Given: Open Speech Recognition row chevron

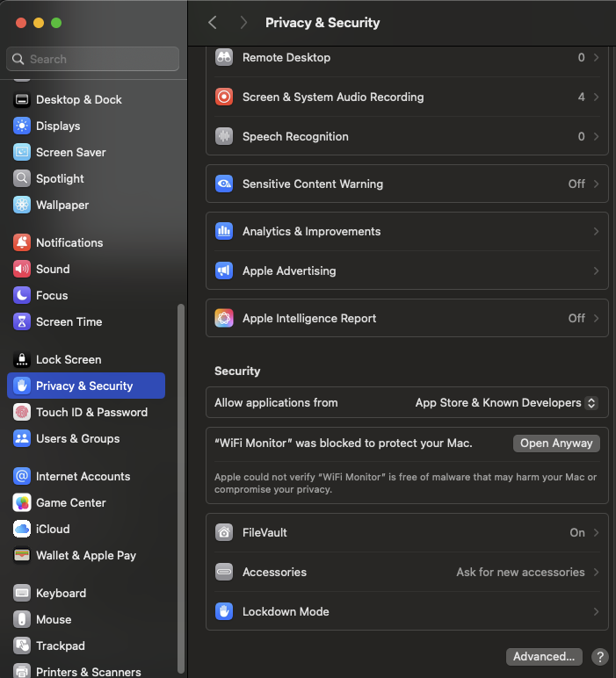Looking at the screenshot, I should [x=596, y=137].
